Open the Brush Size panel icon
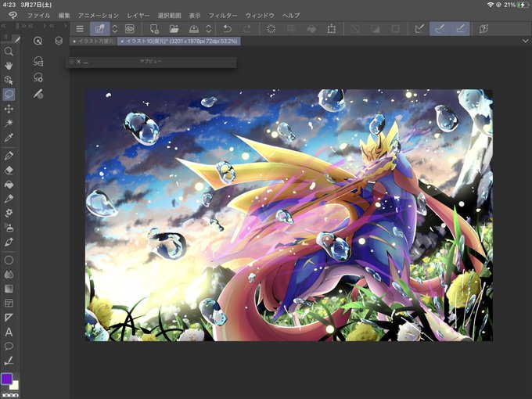The image size is (532, 399). (38, 94)
